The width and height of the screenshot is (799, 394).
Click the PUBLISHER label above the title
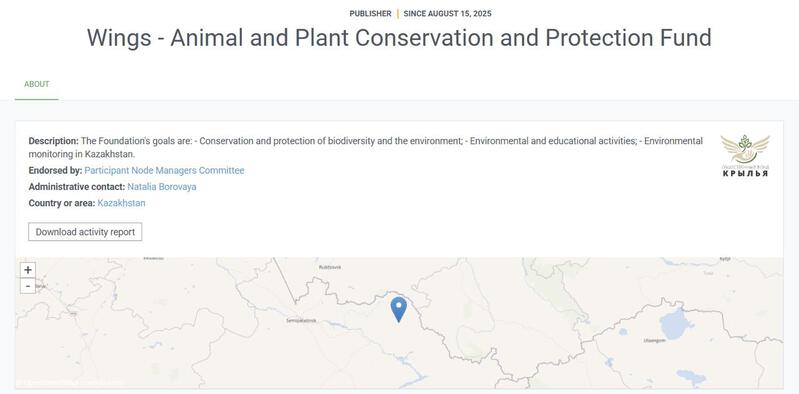(370, 14)
